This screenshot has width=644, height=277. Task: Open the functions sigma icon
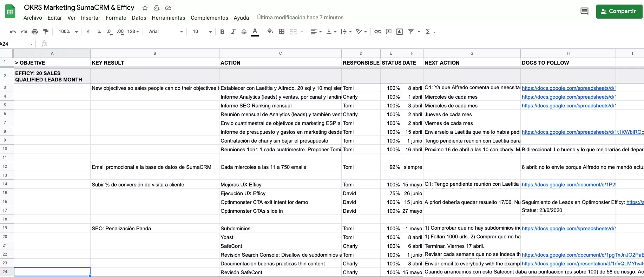(428, 32)
